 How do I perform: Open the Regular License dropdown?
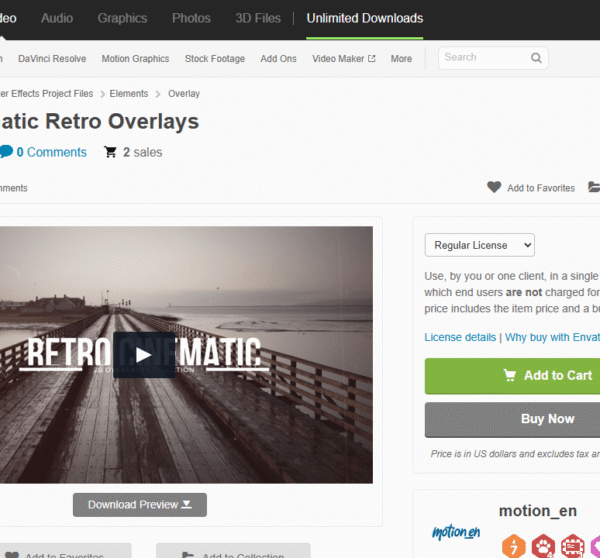(x=479, y=245)
